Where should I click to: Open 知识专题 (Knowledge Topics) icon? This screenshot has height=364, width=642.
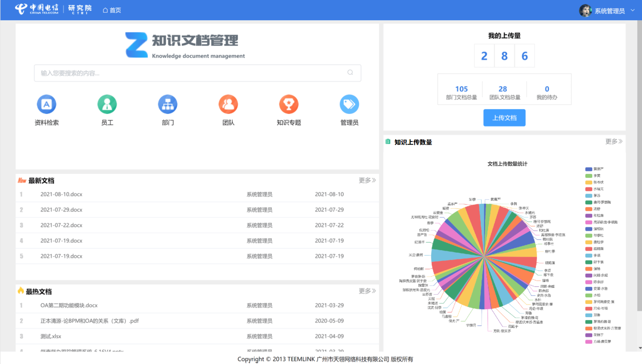(288, 104)
